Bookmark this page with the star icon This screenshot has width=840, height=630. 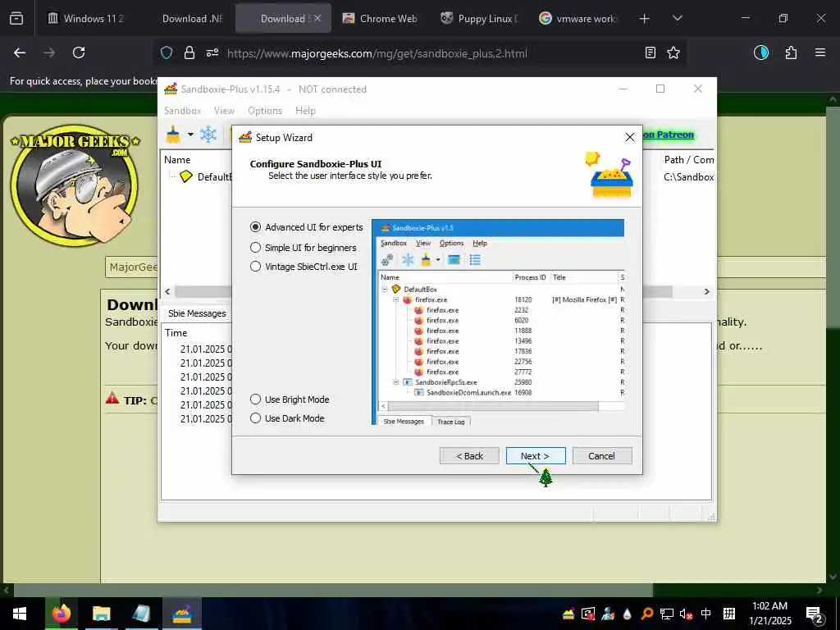pyautogui.click(x=673, y=52)
